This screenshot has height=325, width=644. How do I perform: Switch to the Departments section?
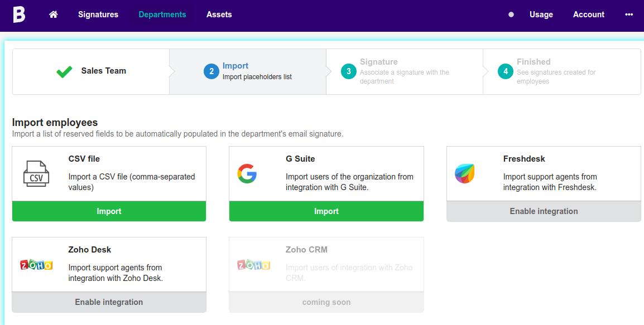tap(162, 14)
